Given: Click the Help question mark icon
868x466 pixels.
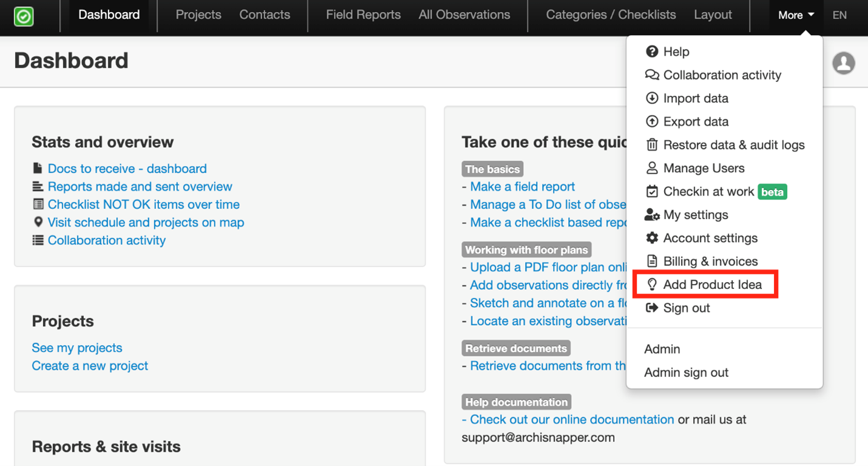Looking at the screenshot, I should click(652, 52).
